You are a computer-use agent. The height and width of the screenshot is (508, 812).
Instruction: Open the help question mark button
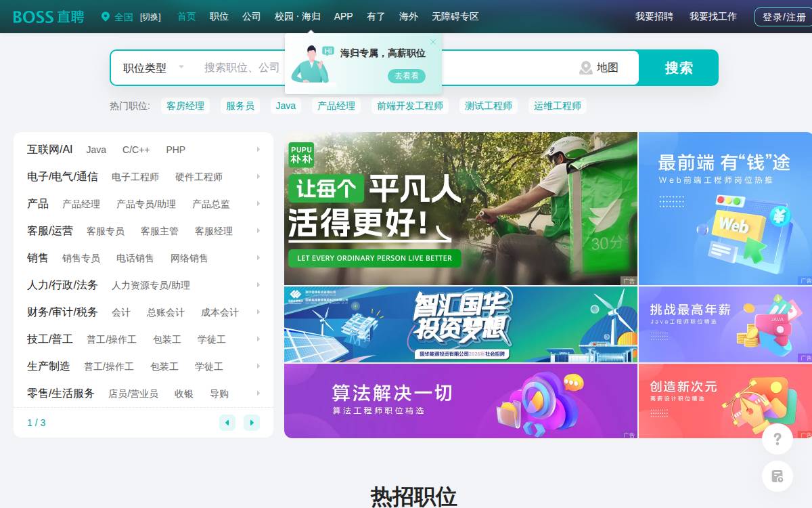click(x=777, y=439)
